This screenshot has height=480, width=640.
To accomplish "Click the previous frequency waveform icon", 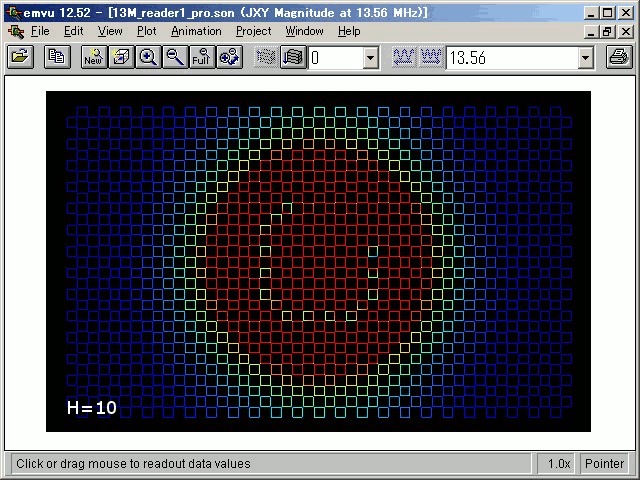I will point(404,57).
